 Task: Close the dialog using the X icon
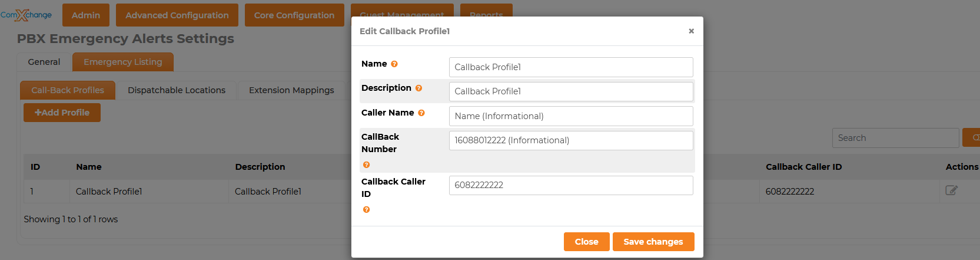click(x=691, y=31)
